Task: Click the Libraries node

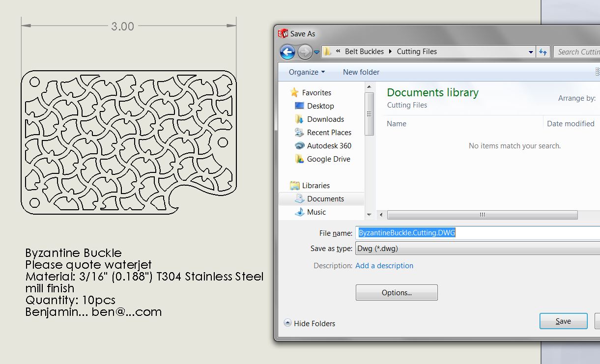Action: point(316,186)
